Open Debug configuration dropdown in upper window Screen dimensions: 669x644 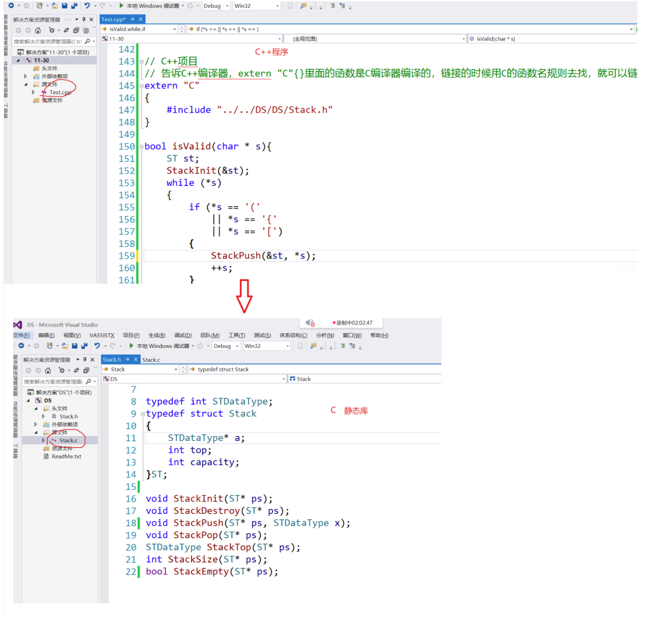pos(216,6)
